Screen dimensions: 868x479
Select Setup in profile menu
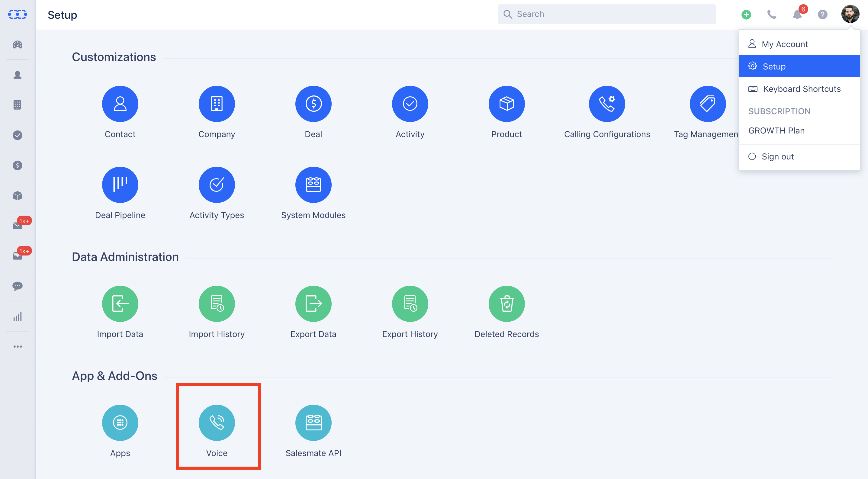click(x=799, y=66)
